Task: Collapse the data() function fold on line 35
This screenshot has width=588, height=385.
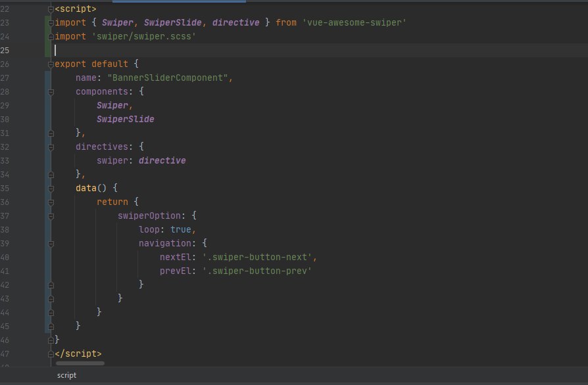Action: coord(51,189)
